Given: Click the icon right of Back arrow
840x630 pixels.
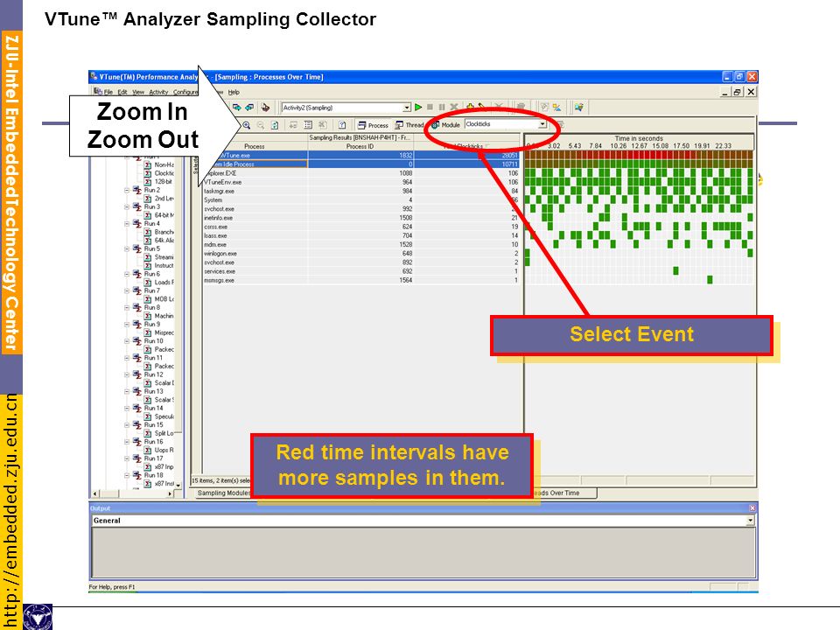Looking at the screenshot, I should (x=265, y=107).
